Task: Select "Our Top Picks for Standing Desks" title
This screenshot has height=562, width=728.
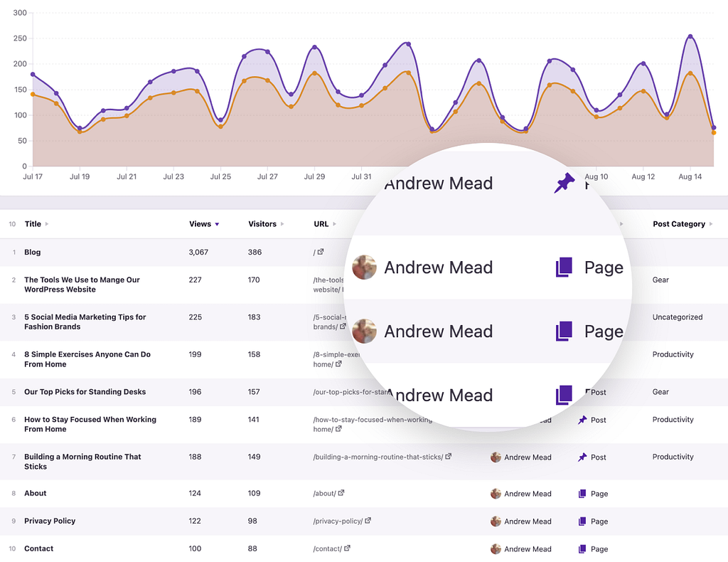Action: (85, 392)
